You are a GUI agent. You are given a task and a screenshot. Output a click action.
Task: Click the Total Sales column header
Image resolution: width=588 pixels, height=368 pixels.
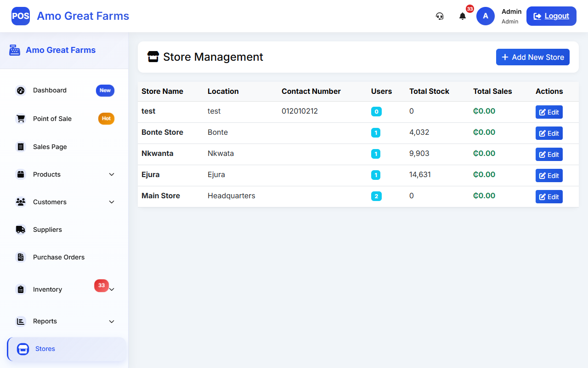pyautogui.click(x=492, y=91)
